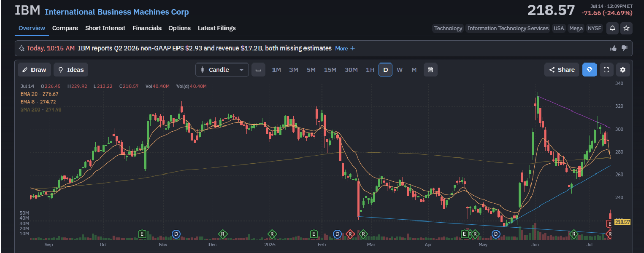Open the Options tab

click(x=180, y=28)
